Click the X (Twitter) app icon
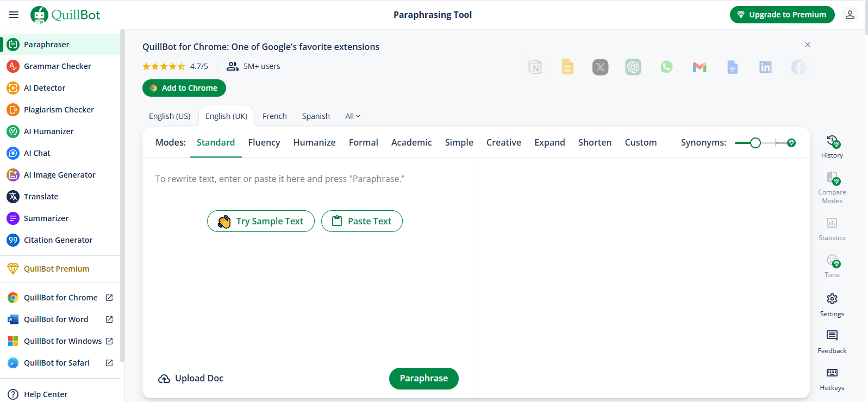The image size is (868, 402). pyautogui.click(x=600, y=67)
